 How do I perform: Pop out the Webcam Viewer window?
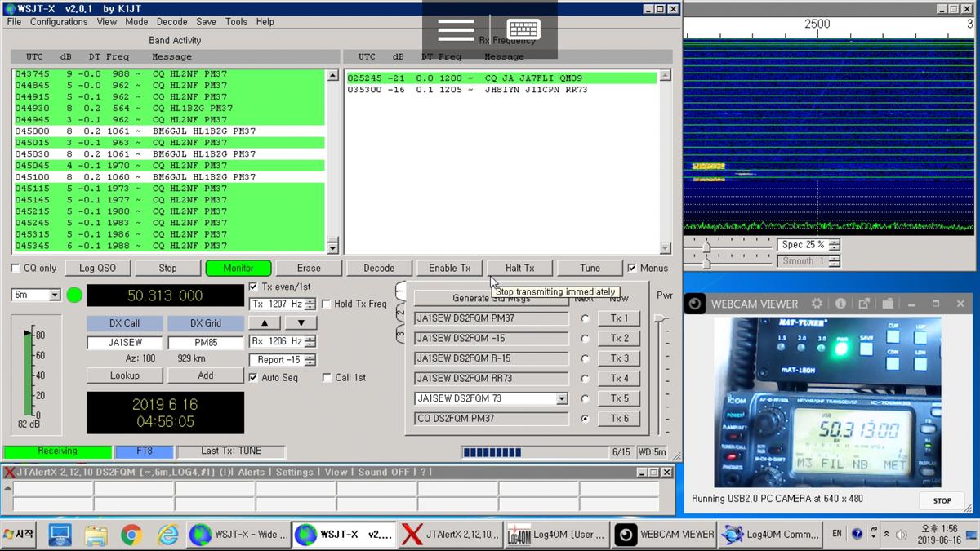pos(864,304)
